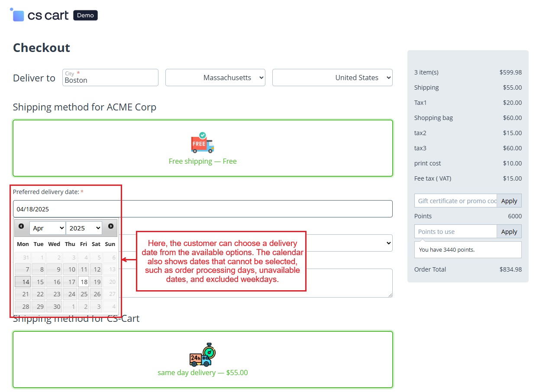Pick April 18 in the calendar
Viewport: 536px width, 392px height.
click(x=84, y=282)
